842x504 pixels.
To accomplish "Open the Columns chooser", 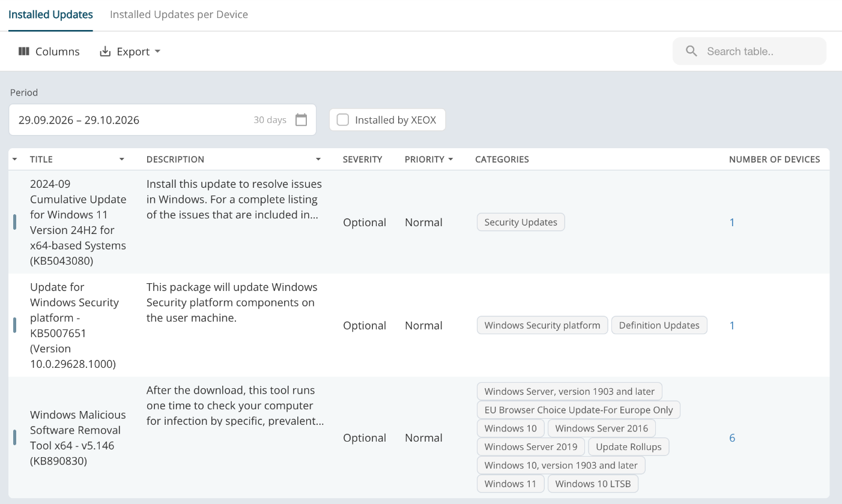I will click(49, 52).
